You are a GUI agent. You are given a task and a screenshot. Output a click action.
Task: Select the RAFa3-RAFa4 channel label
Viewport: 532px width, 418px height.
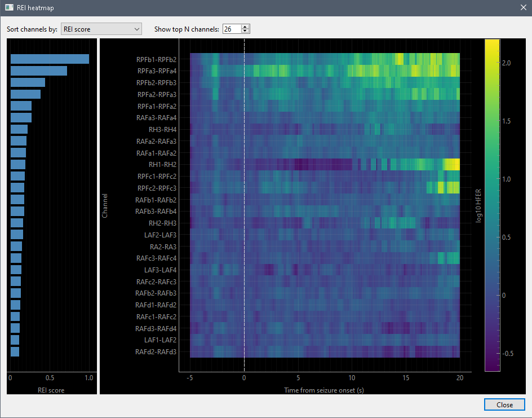pos(156,118)
